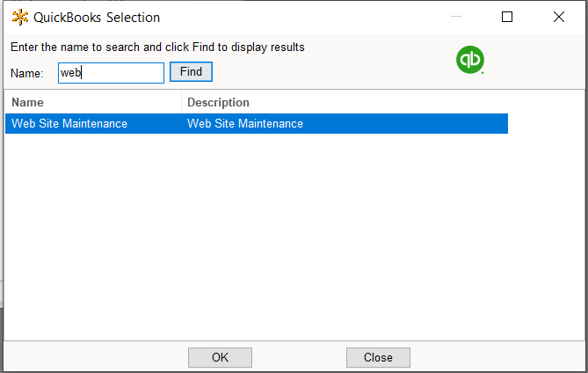Image resolution: width=588 pixels, height=373 pixels.
Task: Click the blank area right of the highlighted row
Action: coord(545,124)
